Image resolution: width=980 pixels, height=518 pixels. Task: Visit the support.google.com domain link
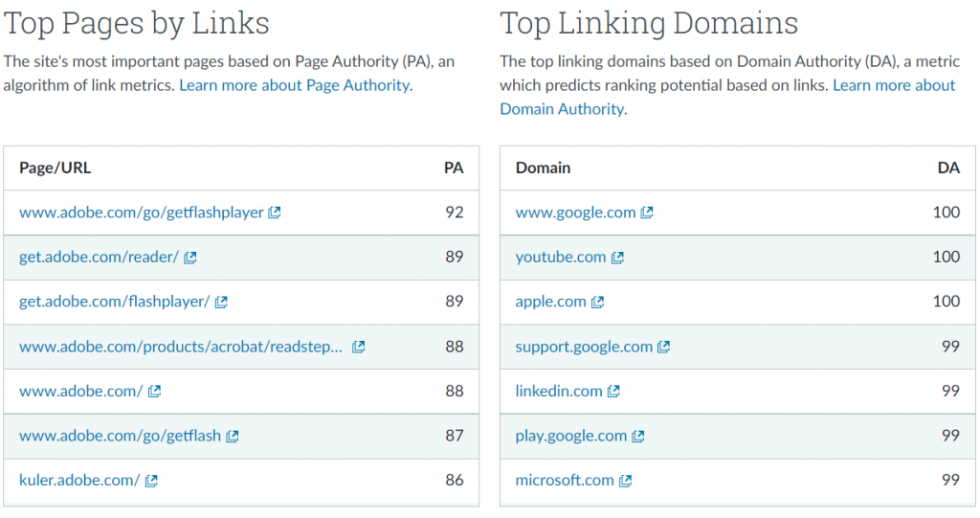point(584,347)
